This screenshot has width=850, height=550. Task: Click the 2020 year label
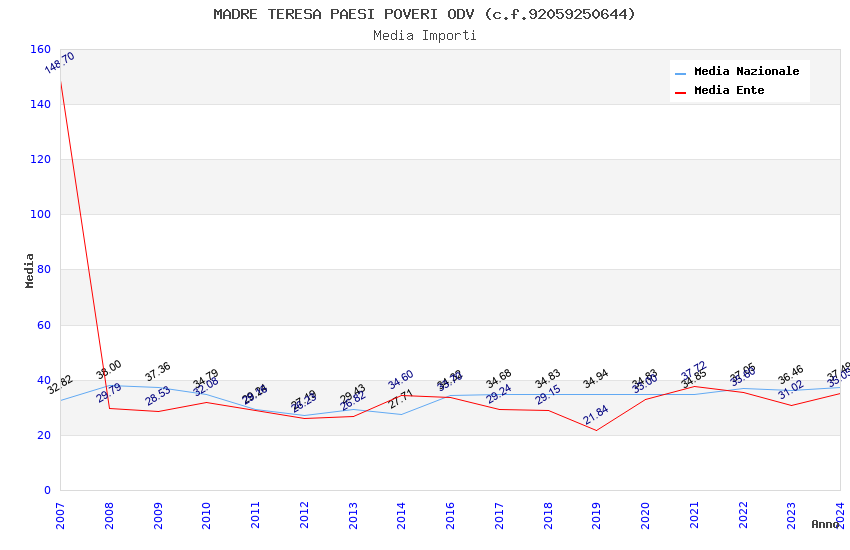point(645,515)
